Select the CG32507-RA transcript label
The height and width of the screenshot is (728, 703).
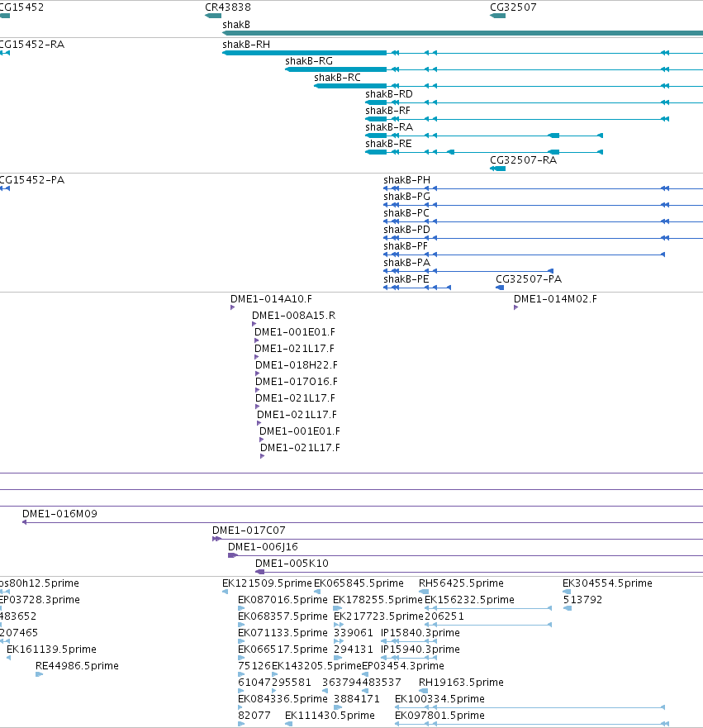(x=524, y=160)
